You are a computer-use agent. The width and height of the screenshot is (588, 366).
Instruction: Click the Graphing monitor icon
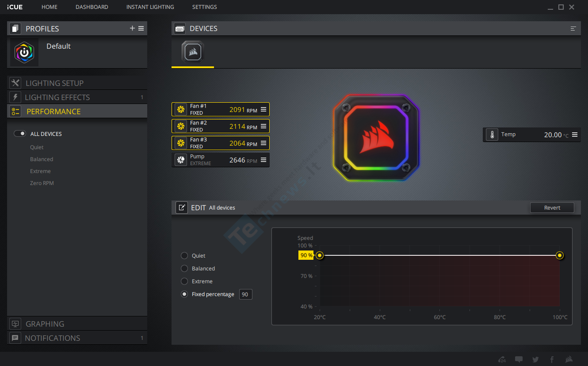(x=15, y=324)
